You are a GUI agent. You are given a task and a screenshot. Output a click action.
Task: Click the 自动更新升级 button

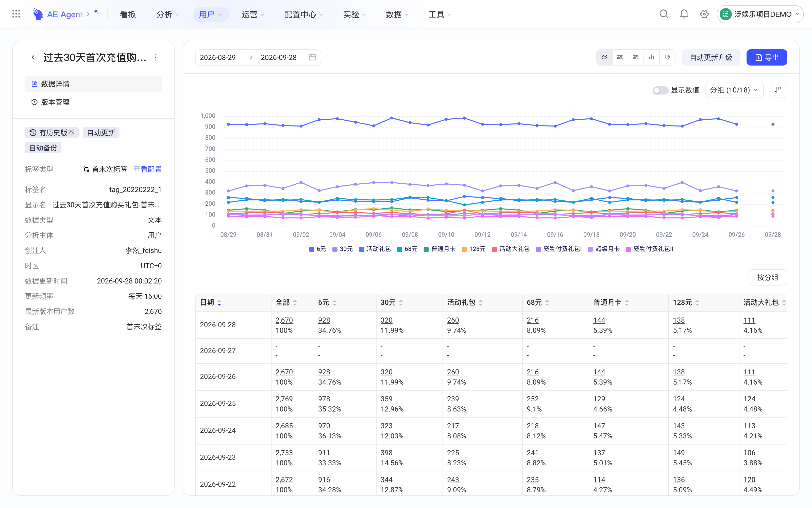click(711, 57)
